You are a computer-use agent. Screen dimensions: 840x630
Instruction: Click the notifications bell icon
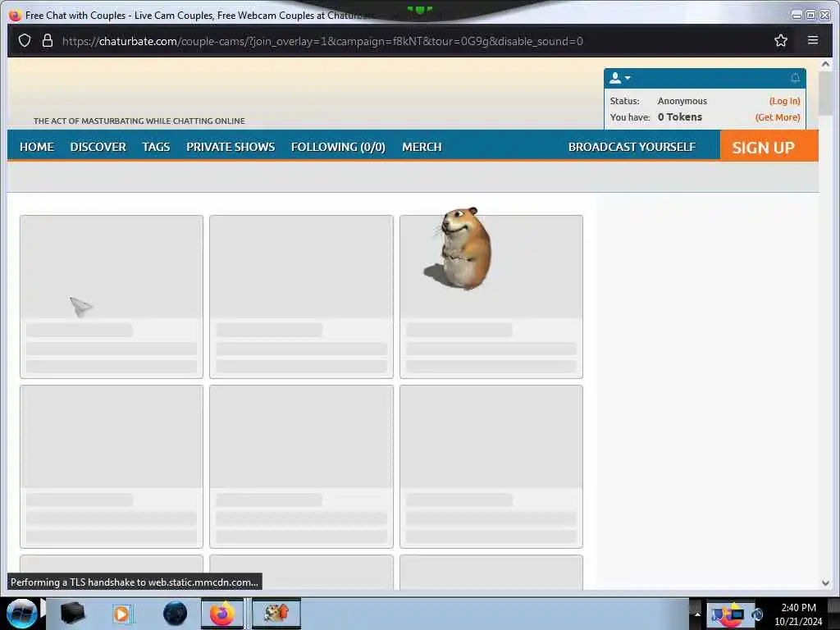tap(795, 78)
